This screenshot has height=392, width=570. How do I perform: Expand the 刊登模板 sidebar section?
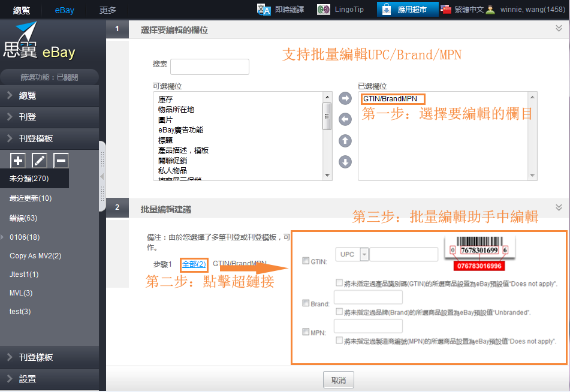click(x=49, y=138)
